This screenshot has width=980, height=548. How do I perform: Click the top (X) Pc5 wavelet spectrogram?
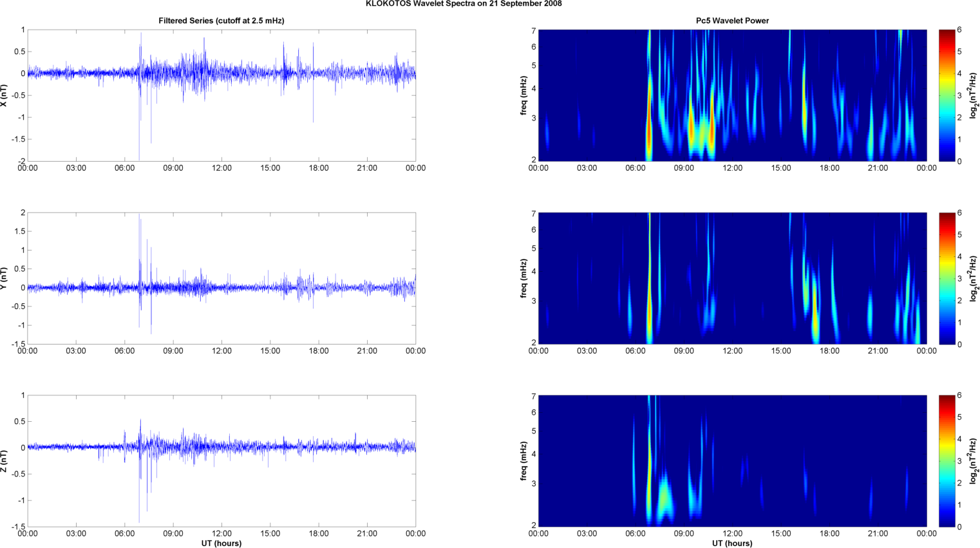pos(732,95)
